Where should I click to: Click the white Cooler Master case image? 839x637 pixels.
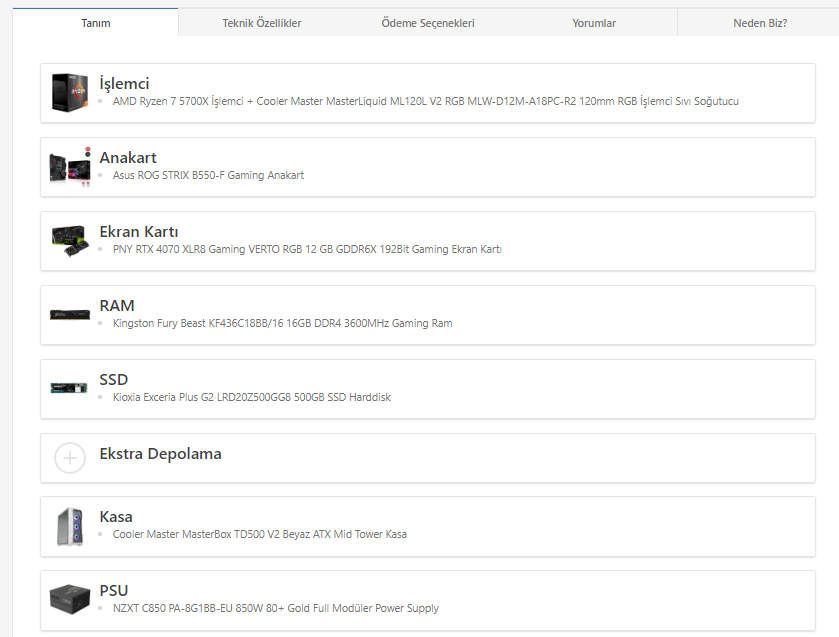(70, 527)
